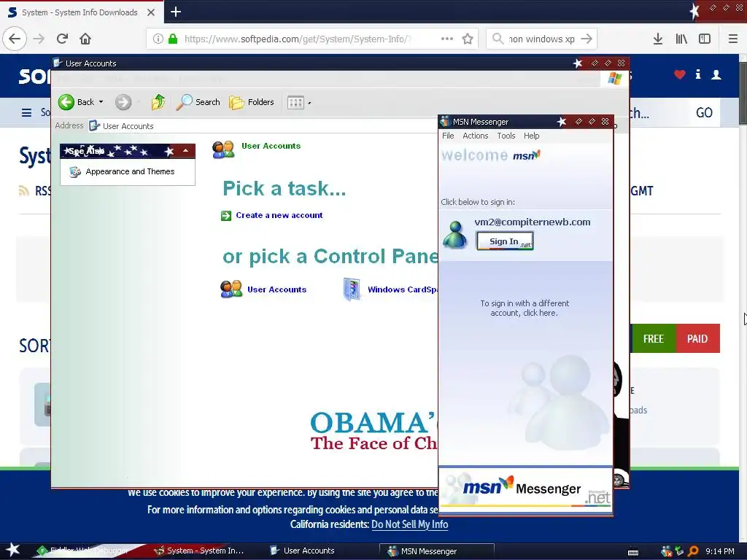
Task: Open Firefox downloads icon
Action: (657, 39)
